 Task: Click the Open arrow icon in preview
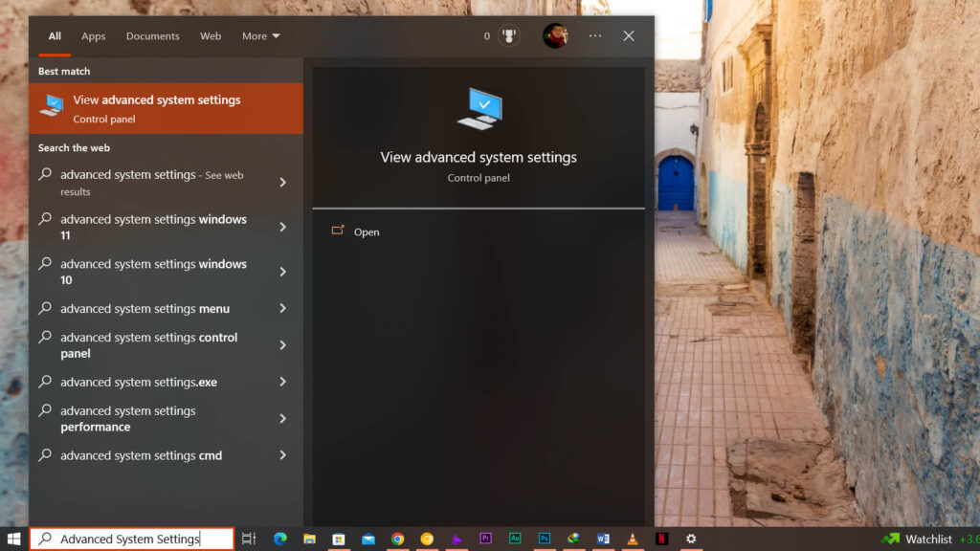(338, 231)
